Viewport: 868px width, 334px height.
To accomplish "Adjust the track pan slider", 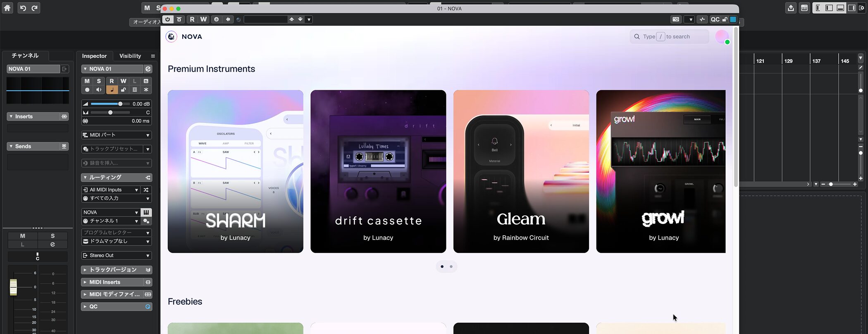I will (x=110, y=113).
